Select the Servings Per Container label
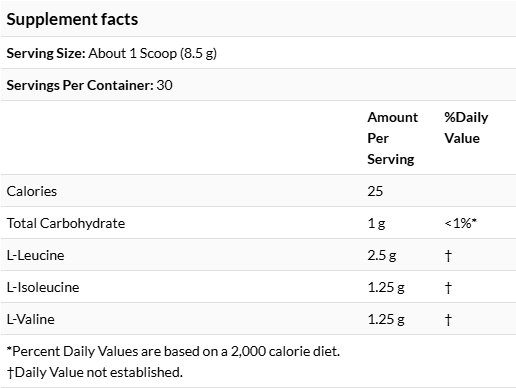Image resolution: width=516 pixels, height=388 pixels. (80, 85)
